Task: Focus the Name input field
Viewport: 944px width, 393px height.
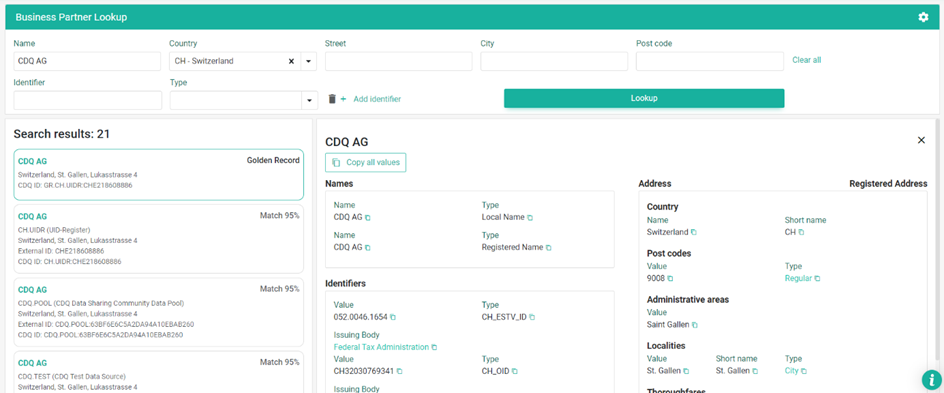Action: tap(87, 61)
